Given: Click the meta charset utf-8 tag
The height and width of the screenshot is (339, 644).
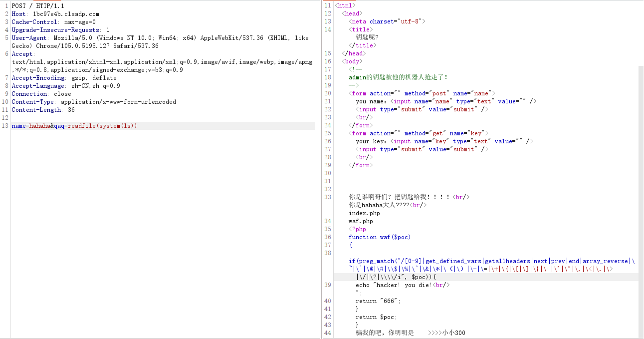Looking at the screenshot, I should (388, 21).
